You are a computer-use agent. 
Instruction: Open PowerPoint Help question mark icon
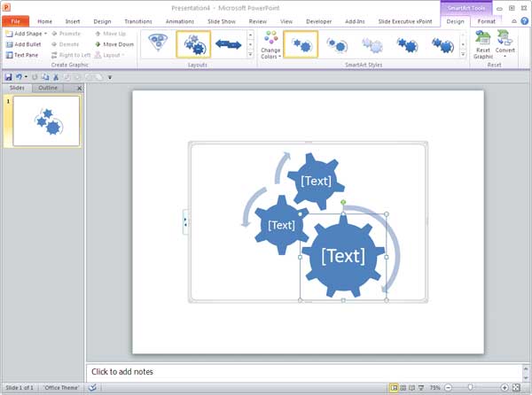click(524, 21)
